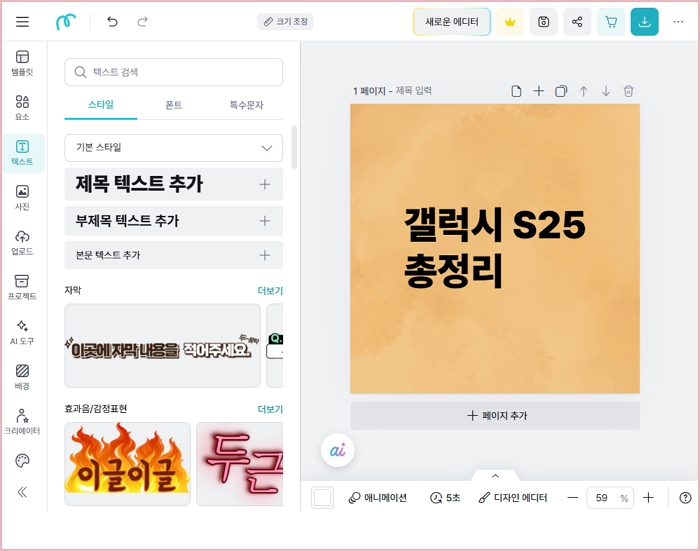Download the design
The height and width of the screenshot is (551, 700).
645,21
